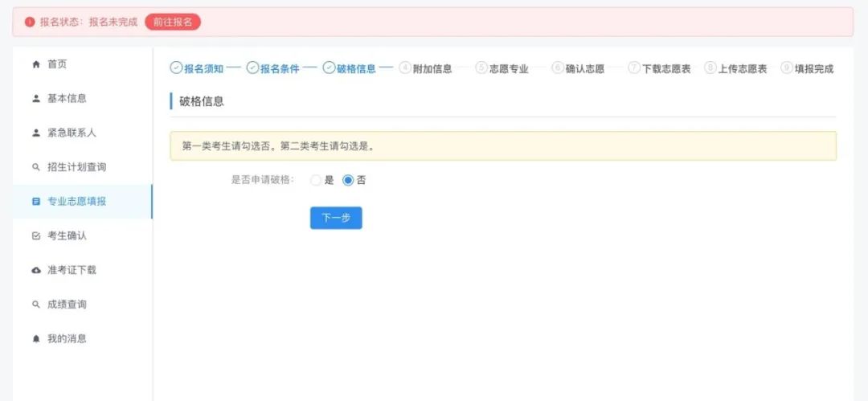Image resolution: width=868 pixels, height=401 pixels.
Task: Click the 破格信息 step label in progress bar
Action: (357, 68)
